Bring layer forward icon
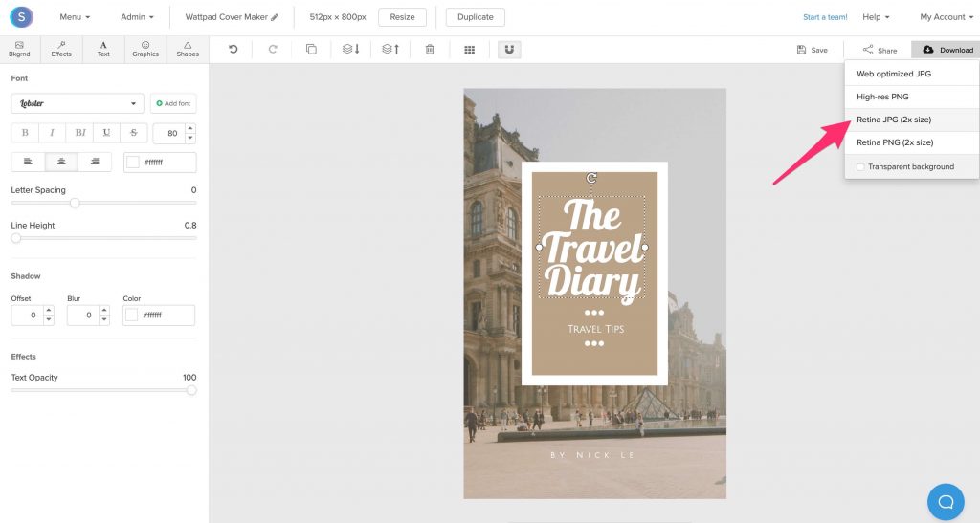Image resolution: width=980 pixels, height=523 pixels. 390,50
